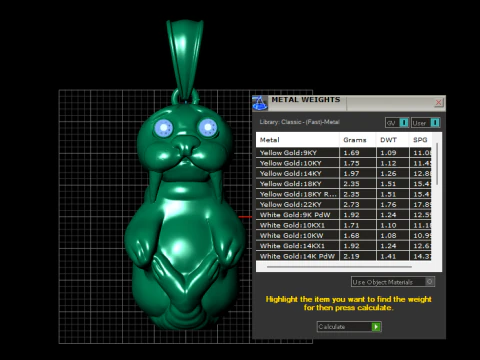
Task: Select the Yellow Gold:22KY row
Action: pos(344,204)
